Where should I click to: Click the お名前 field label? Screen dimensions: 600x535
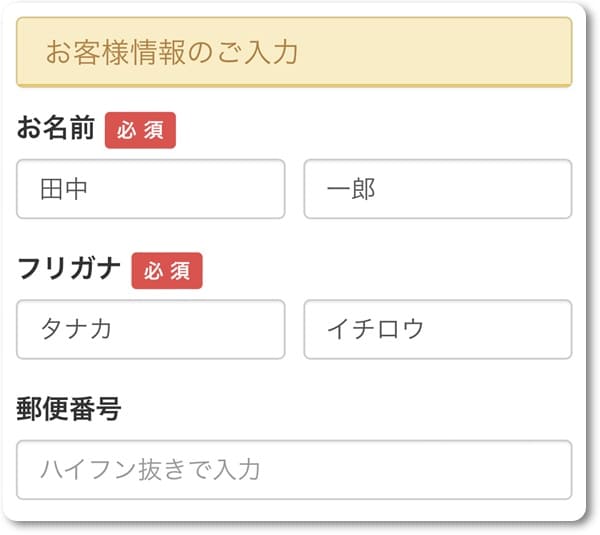tap(56, 130)
